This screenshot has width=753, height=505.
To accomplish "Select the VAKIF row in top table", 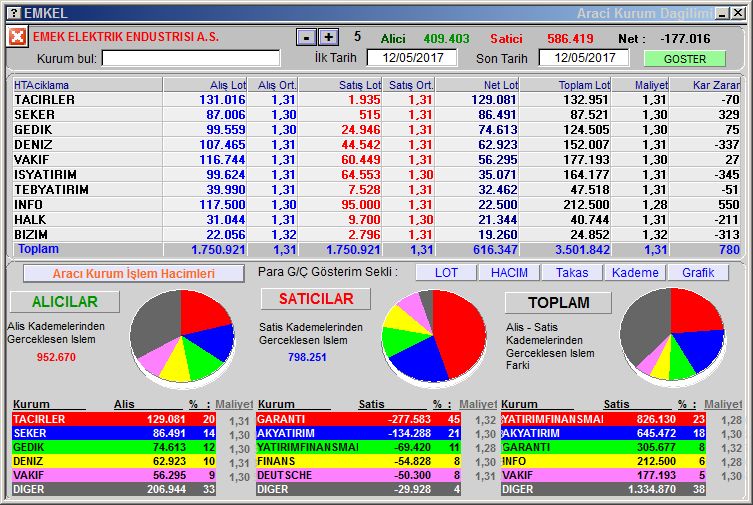I will point(376,159).
